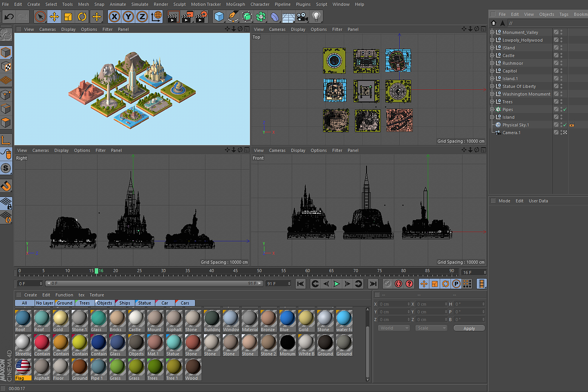Toggle Parameter keyframe recording P icon
Screen dimensions: 588x392
[x=456, y=284]
